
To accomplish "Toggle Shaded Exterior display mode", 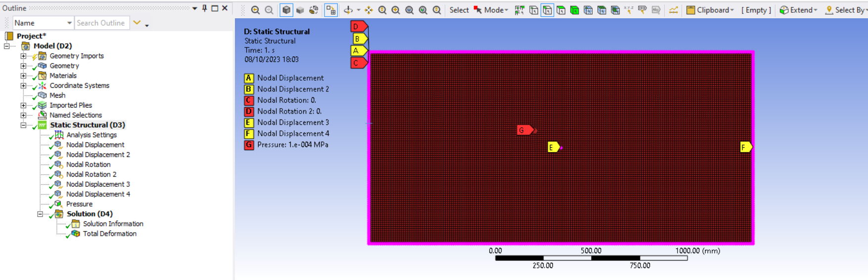I will click(300, 10).
